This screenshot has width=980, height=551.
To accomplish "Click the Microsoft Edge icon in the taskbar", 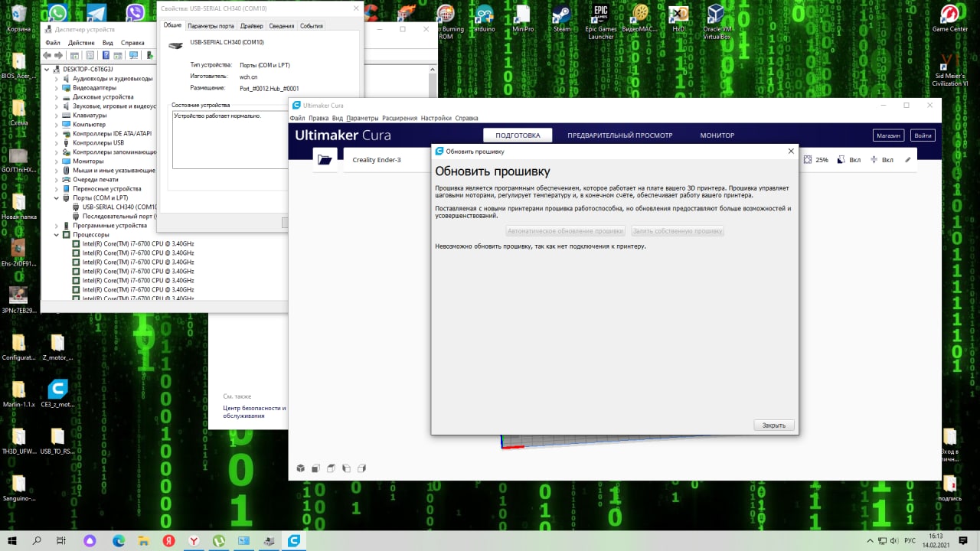I will [119, 540].
